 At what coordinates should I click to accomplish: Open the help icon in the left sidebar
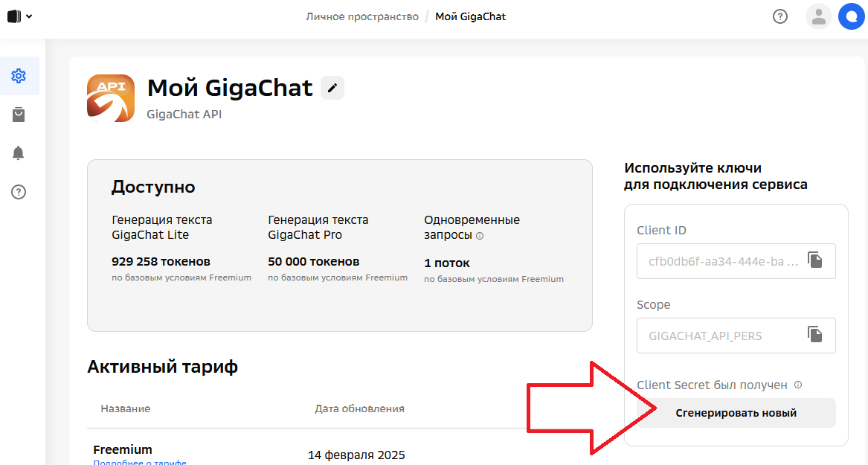(19, 192)
